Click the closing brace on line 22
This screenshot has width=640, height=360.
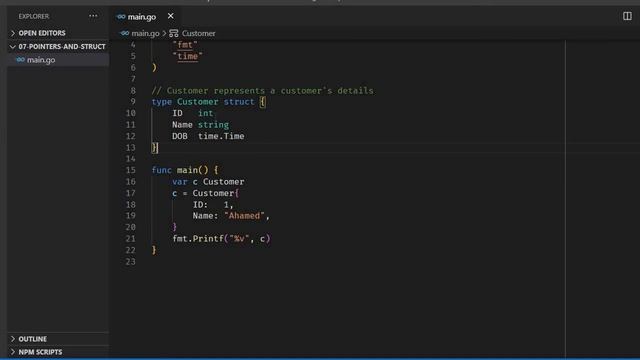pos(154,250)
